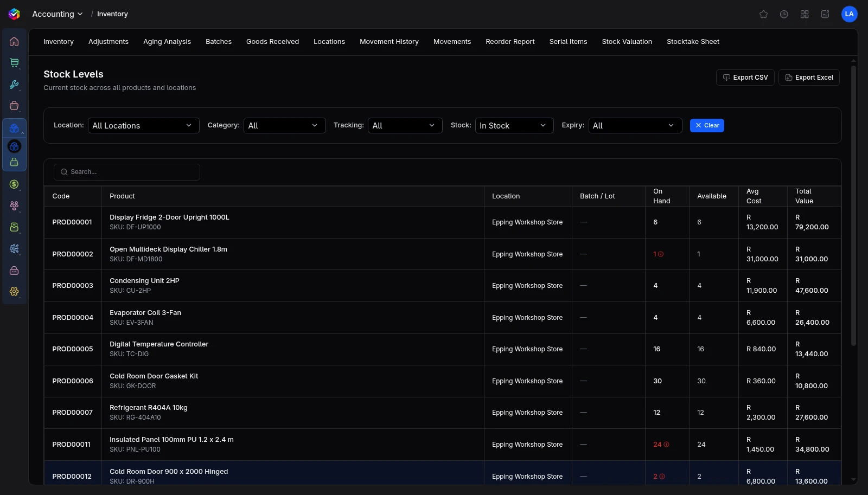Open the gear settings sidebar icon
The width and height of the screenshot is (868, 495).
(14, 292)
